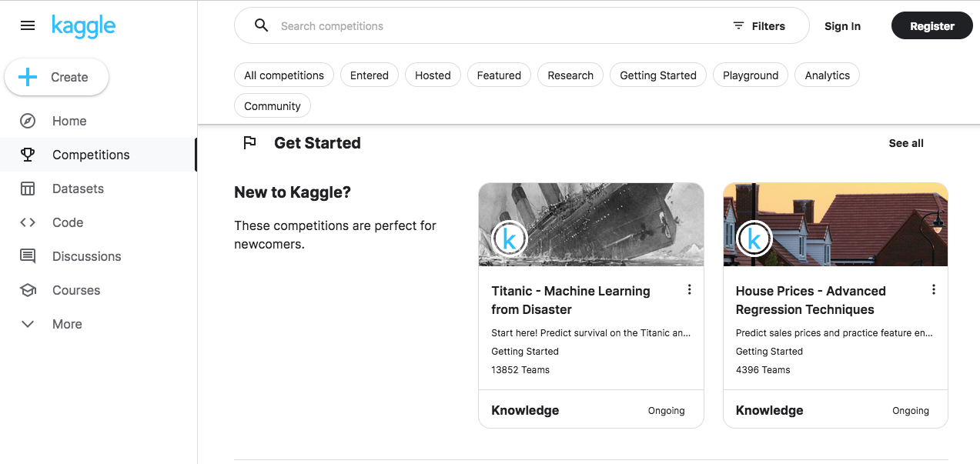980x464 pixels.
Task: Select the Community filter chip
Action: [273, 105]
